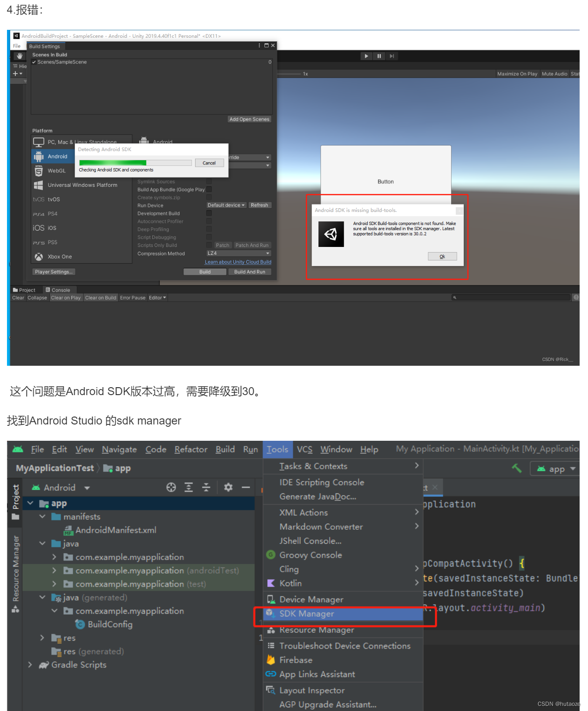
Task: Click the Universal Windows Platform logo icon
Action: tap(39, 185)
